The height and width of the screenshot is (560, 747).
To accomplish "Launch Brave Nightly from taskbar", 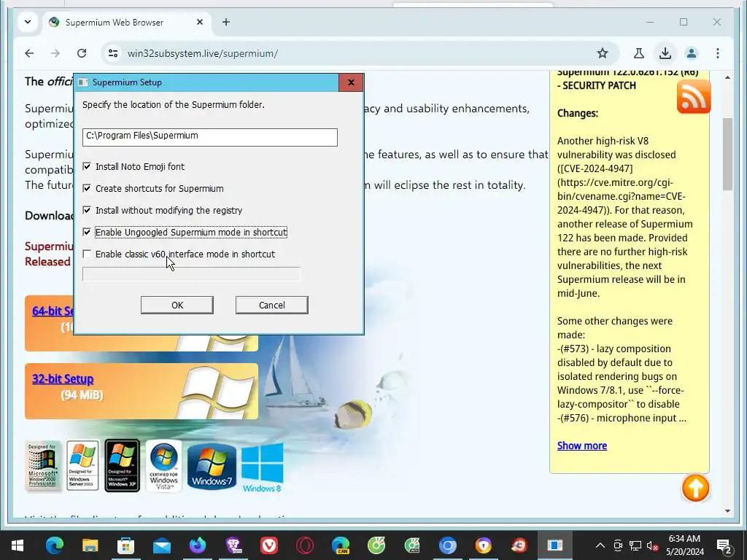I will (x=233, y=545).
